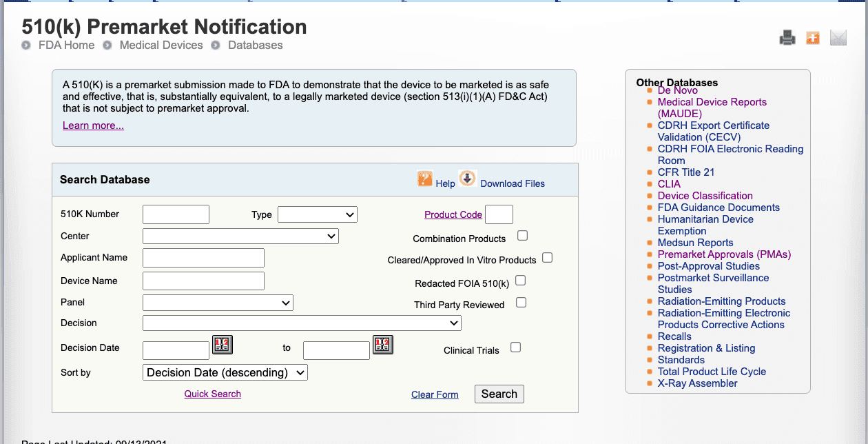Open the X-Ray Assembler link
The width and height of the screenshot is (868, 444).
pos(697,383)
